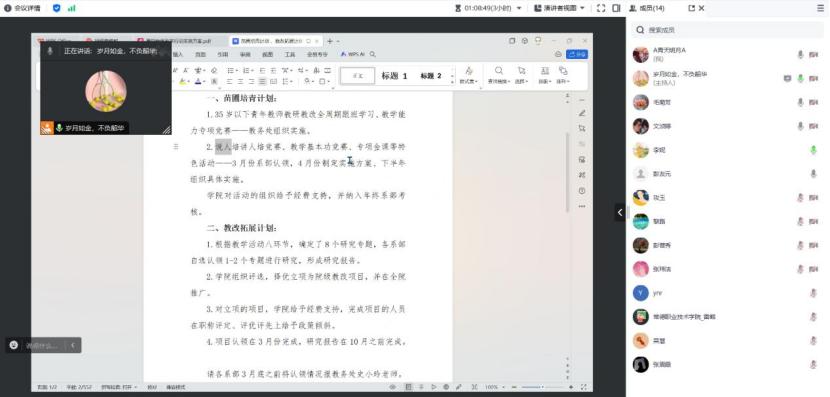Open the speaker view layout dropdown
The image size is (830, 397).
[x=559, y=8]
